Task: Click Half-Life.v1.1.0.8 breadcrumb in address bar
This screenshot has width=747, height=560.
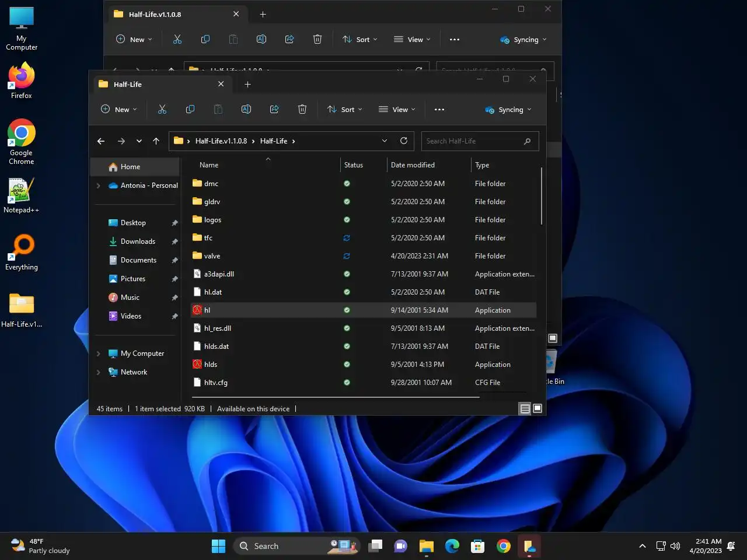Action: click(221, 141)
